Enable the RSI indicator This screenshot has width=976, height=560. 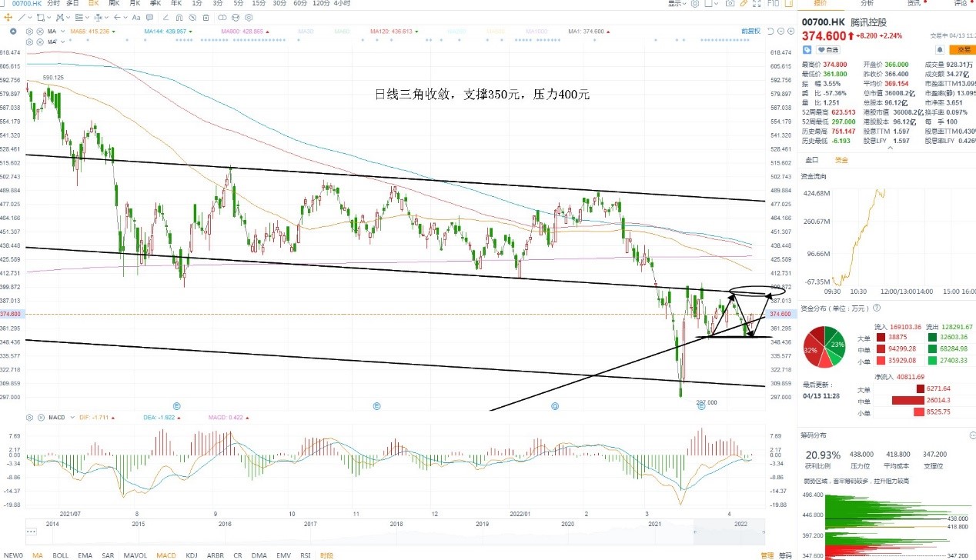(306, 555)
